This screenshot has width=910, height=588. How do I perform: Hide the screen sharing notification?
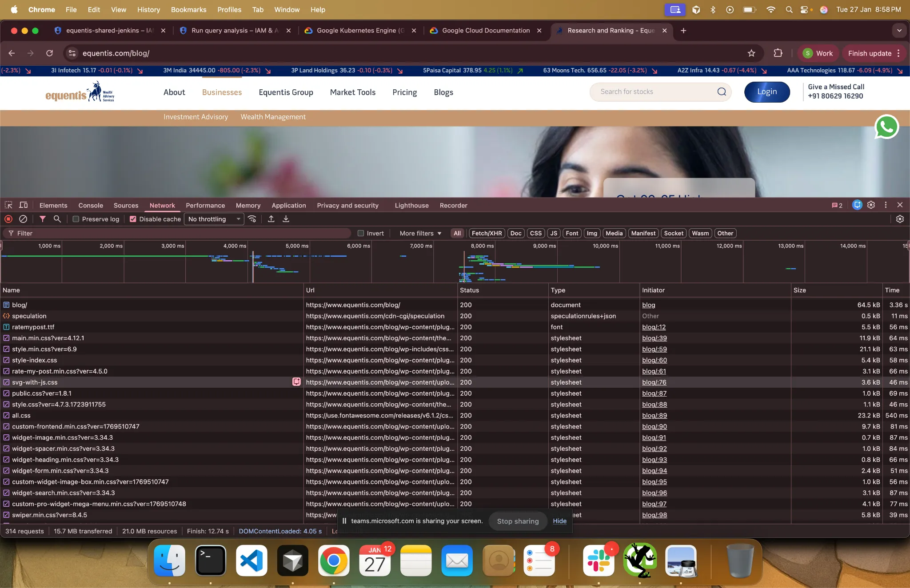point(559,521)
